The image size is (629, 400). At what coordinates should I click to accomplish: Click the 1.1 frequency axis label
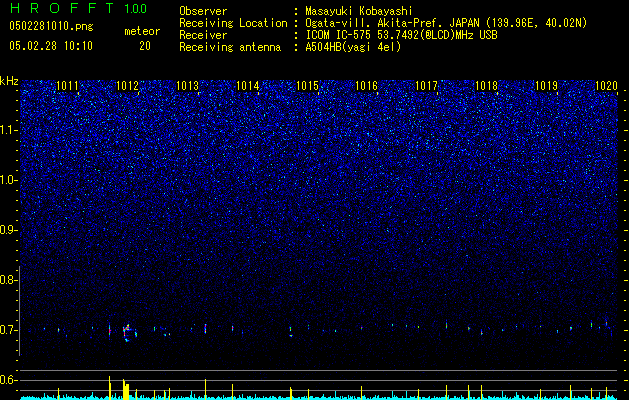point(8,130)
